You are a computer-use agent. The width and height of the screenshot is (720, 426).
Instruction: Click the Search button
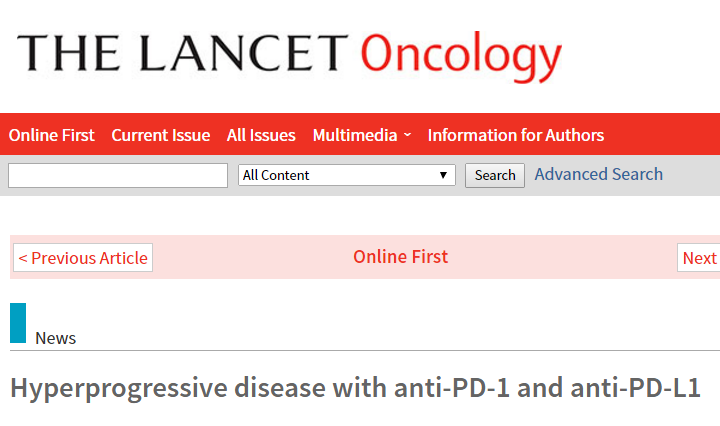[x=495, y=175]
